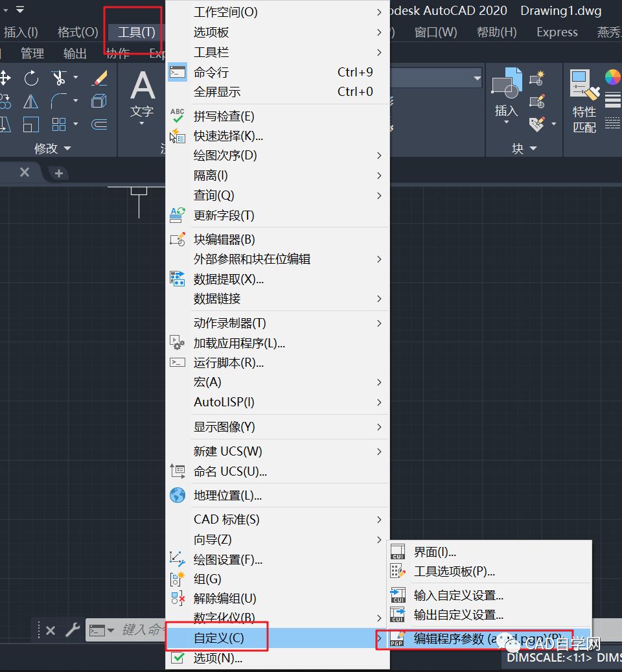The height and width of the screenshot is (672, 622).
Task: Click the create block icon
Action: 536,78
